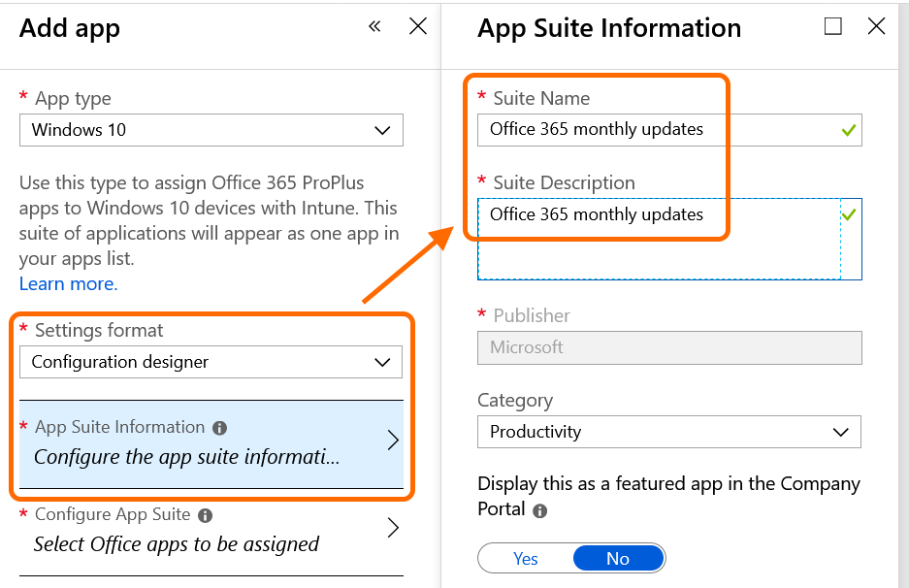
Task: Click green checkmark in Suite Description field
Action: point(849,214)
